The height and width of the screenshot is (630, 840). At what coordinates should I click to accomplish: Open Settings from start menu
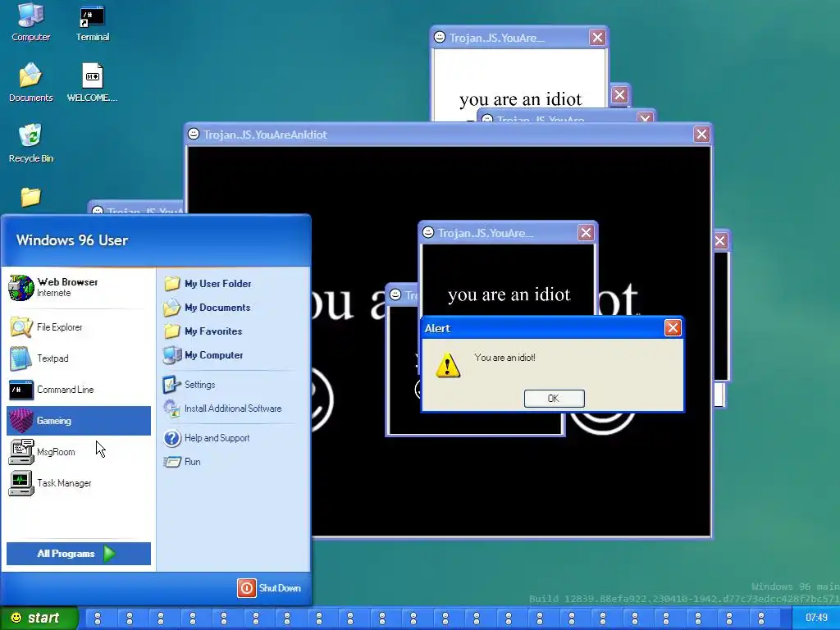click(x=189, y=385)
